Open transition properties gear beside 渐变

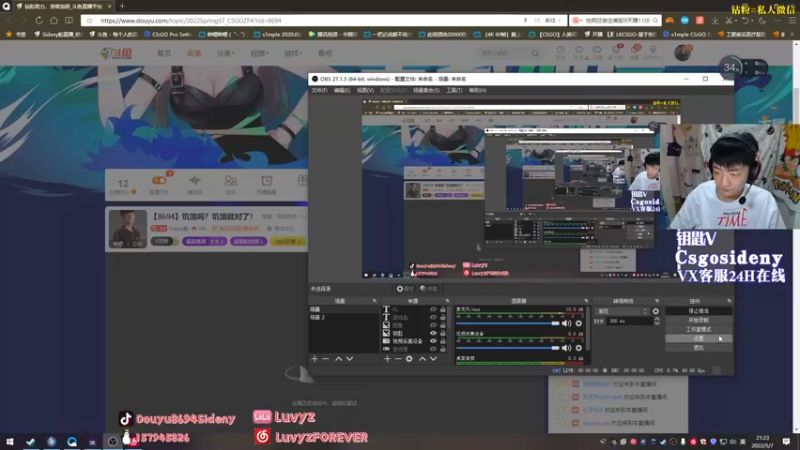[656, 311]
